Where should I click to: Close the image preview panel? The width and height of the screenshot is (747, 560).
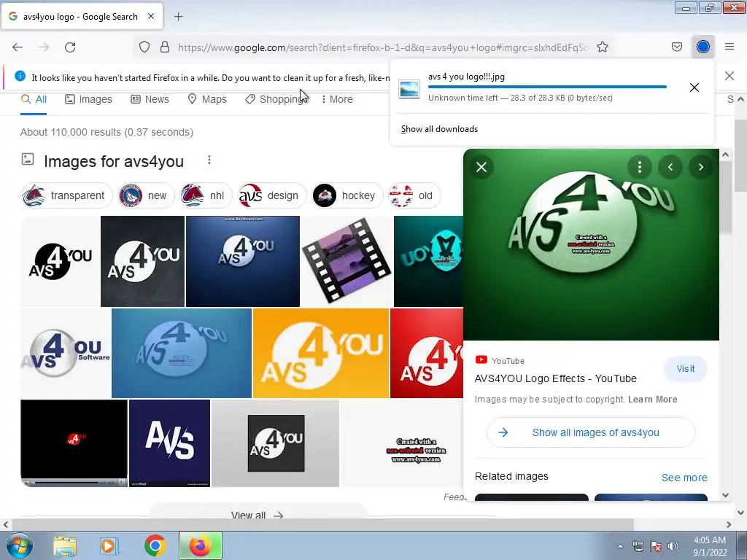(481, 167)
